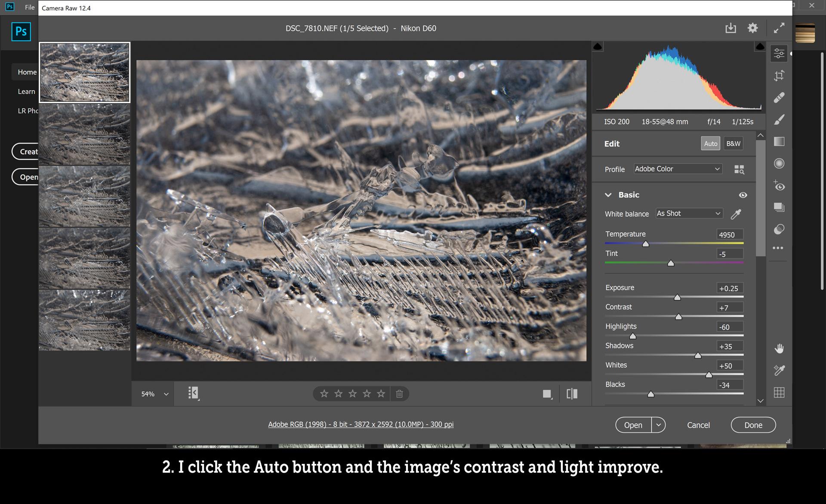Open the File menu
The width and height of the screenshot is (826, 504).
tap(30, 7)
